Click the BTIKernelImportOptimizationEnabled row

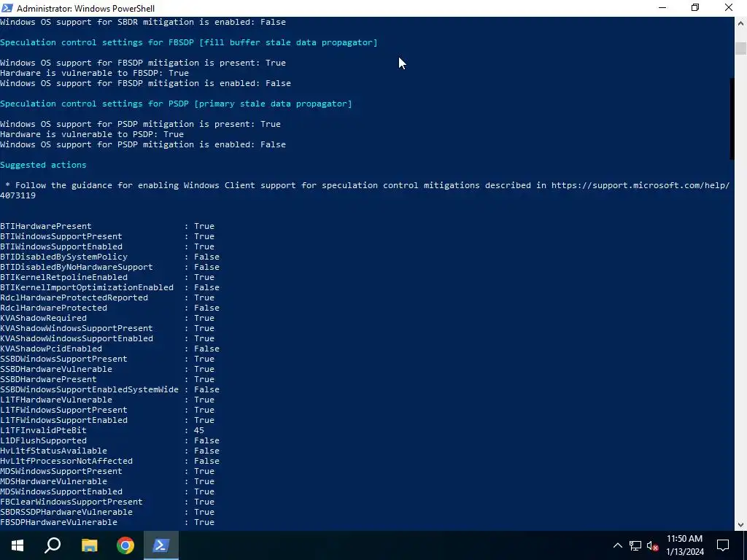[109, 287]
